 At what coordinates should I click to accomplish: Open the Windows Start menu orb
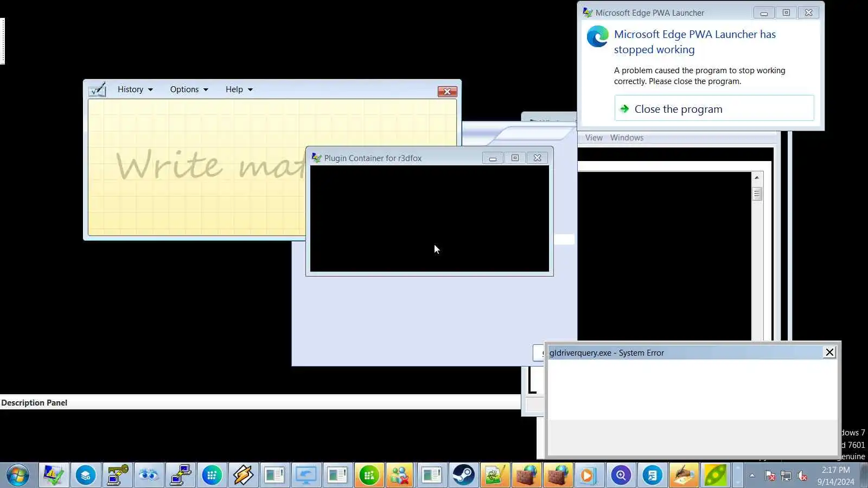pyautogui.click(x=18, y=476)
